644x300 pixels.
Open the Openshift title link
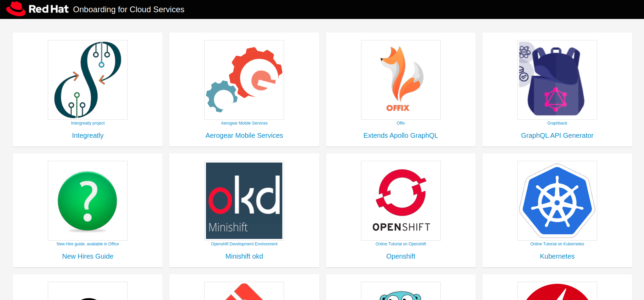(401, 256)
